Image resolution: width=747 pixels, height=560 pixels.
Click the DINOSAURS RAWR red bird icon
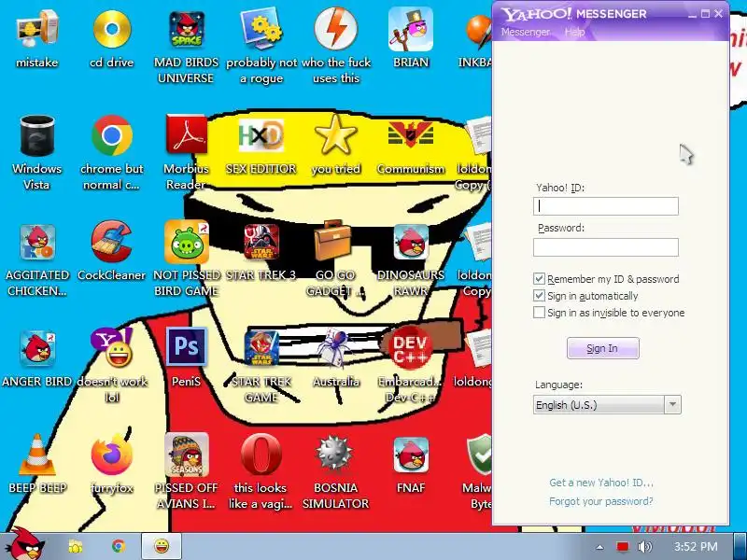point(411,243)
